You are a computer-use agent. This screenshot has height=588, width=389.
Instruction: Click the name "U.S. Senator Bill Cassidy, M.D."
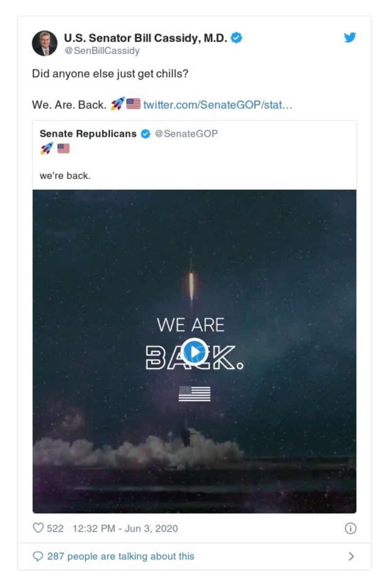[146, 38]
